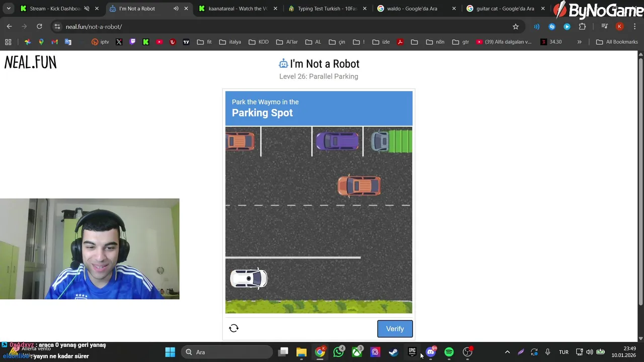Screen dimensions: 644x362
Task: Click the captcha refresh icon
Action: point(233,328)
